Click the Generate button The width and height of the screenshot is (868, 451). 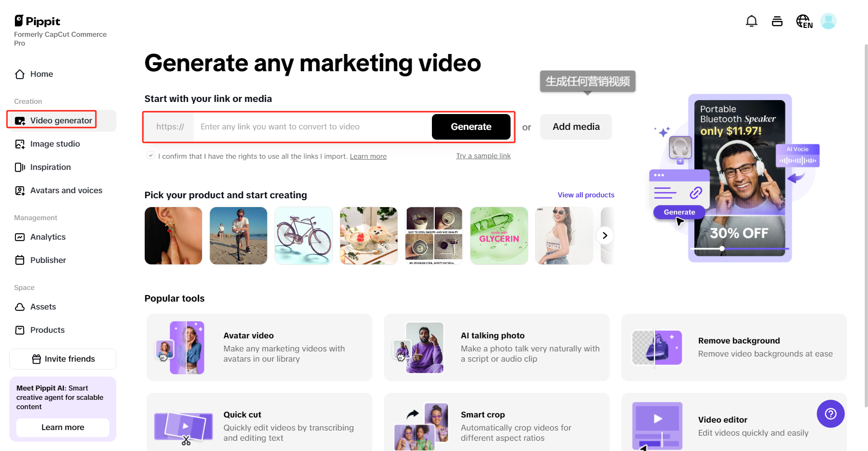click(x=471, y=127)
